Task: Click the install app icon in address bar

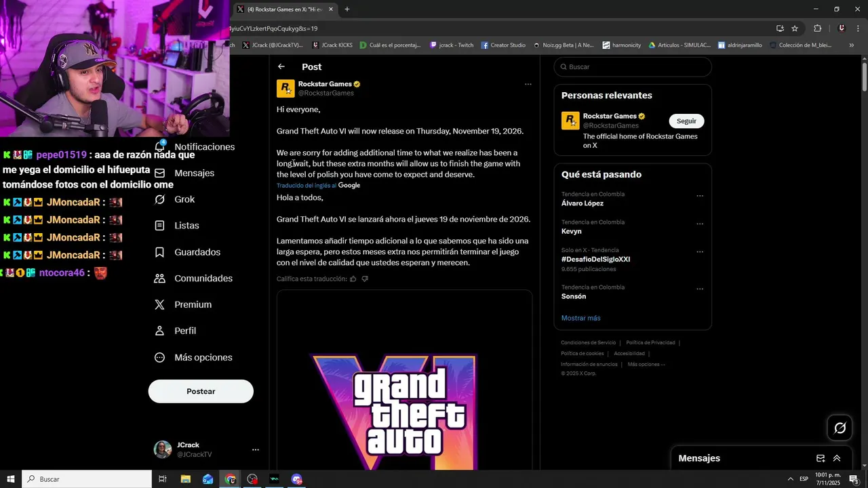Action: 780,28
